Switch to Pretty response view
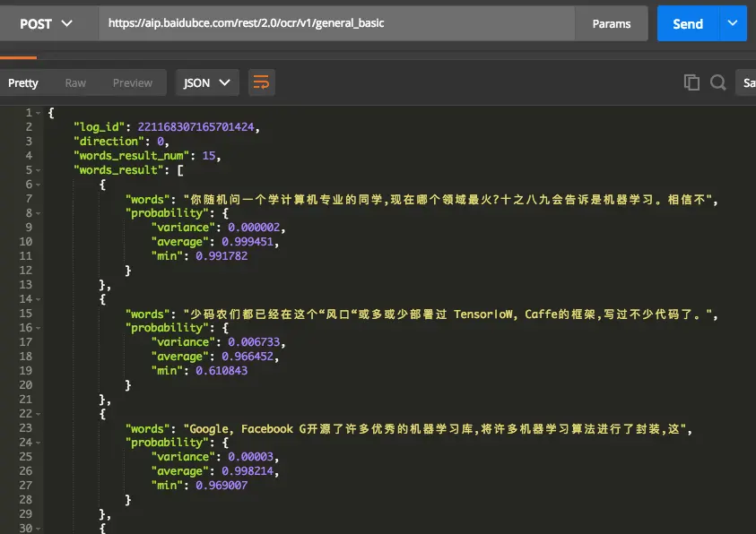 (23, 82)
